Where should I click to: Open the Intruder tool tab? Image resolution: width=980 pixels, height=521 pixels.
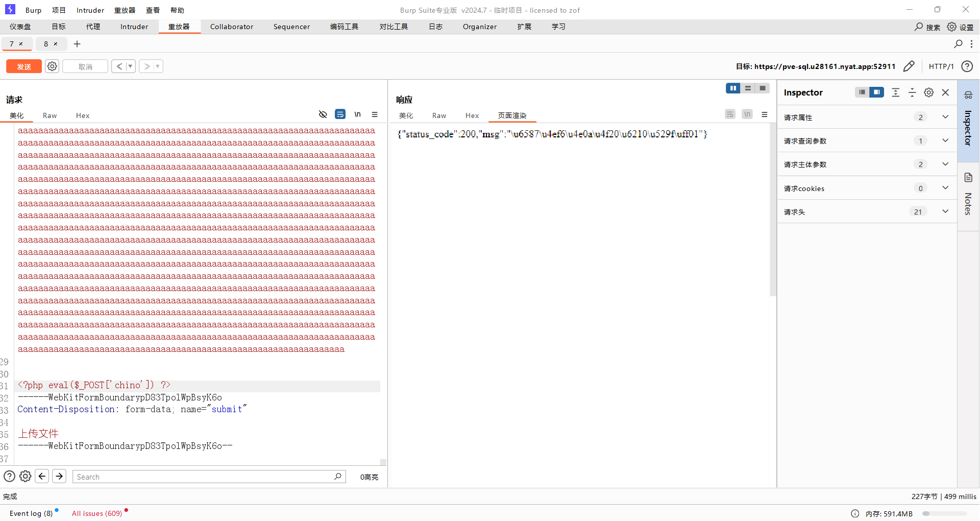click(x=134, y=27)
